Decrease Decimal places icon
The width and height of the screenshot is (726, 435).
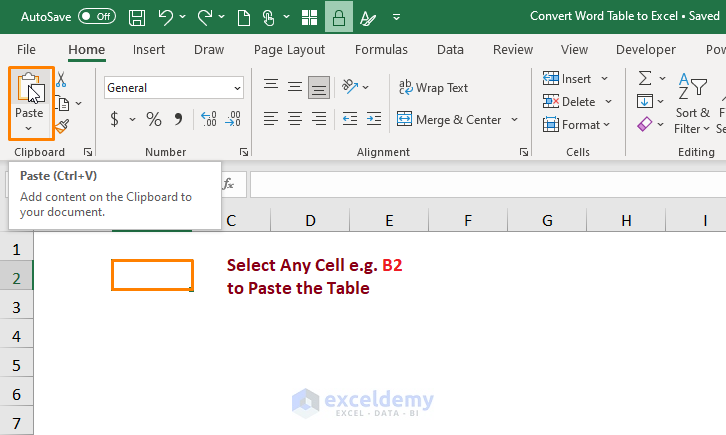point(232,119)
